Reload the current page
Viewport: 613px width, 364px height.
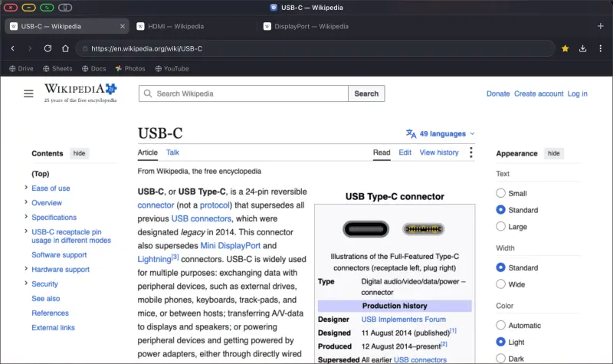(x=48, y=48)
